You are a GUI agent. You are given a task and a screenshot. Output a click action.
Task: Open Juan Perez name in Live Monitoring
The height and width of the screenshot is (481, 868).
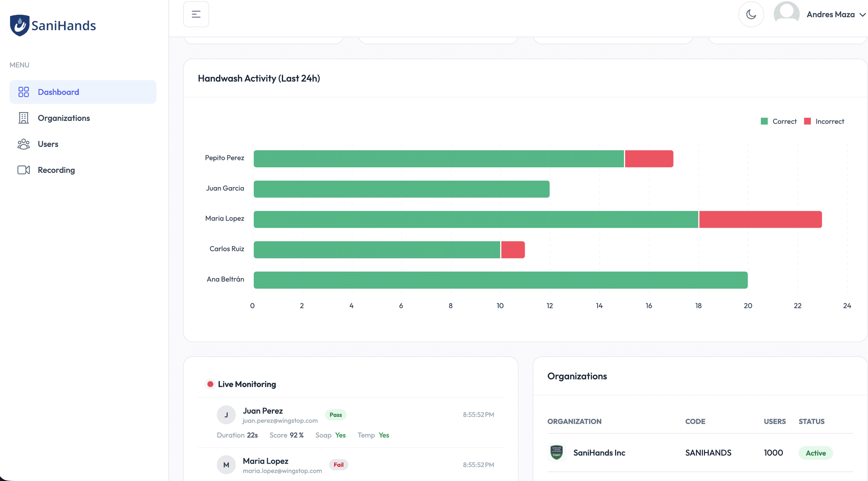(x=263, y=411)
